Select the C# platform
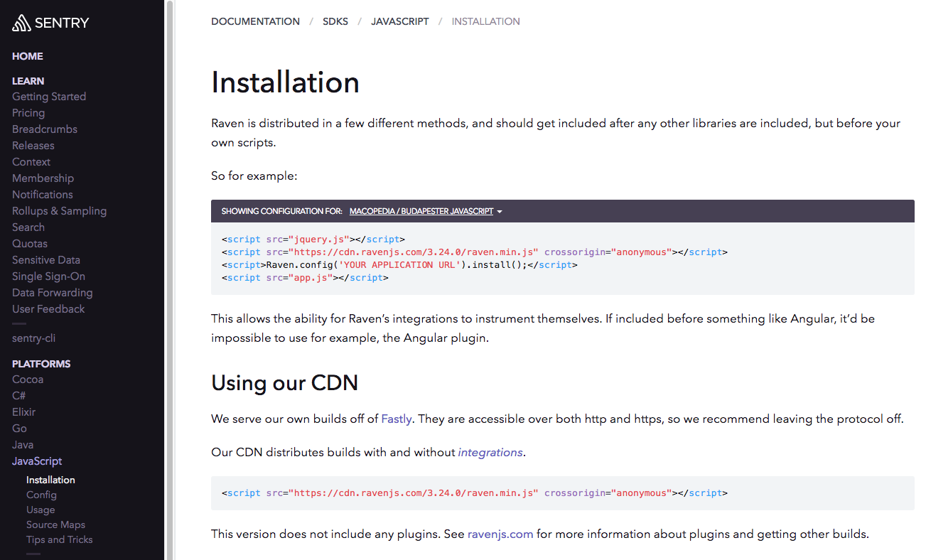 [19, 396]
